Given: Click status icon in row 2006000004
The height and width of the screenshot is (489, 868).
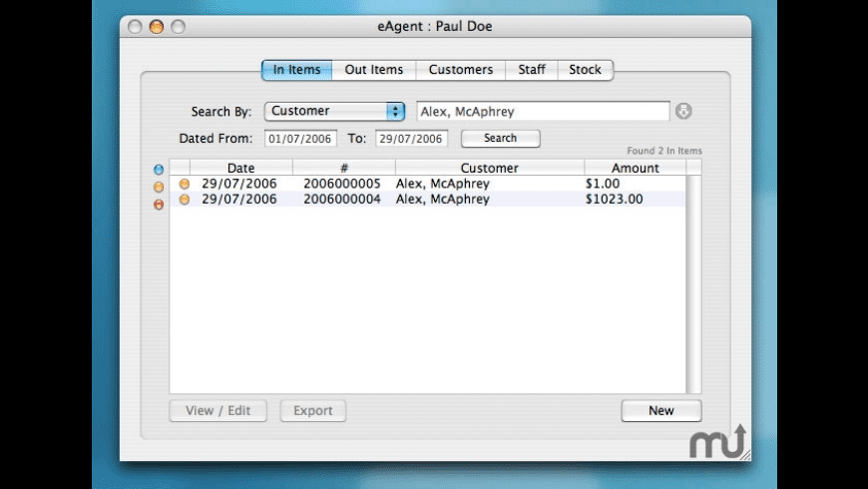Looking at the screenshot, I should [x=185, y=199].
